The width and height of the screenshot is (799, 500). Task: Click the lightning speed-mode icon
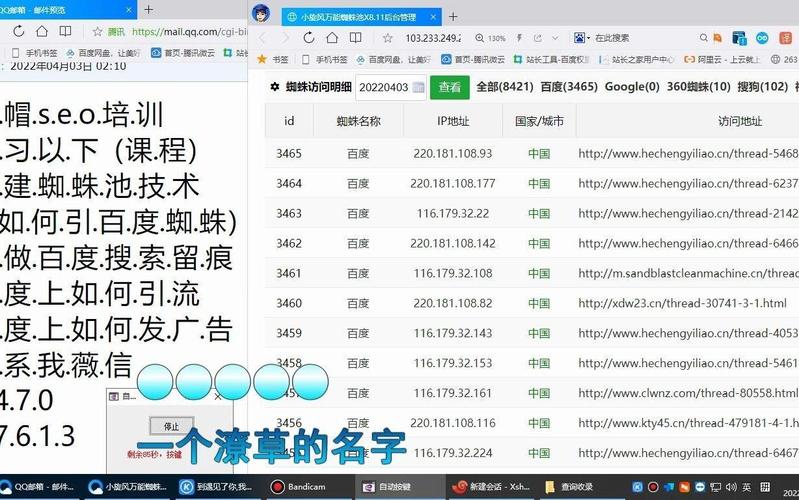[519, 38]
